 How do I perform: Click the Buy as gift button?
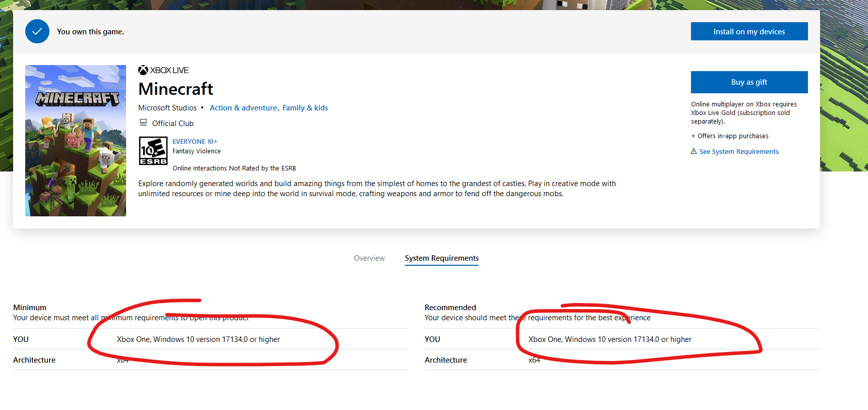[749, 82]
